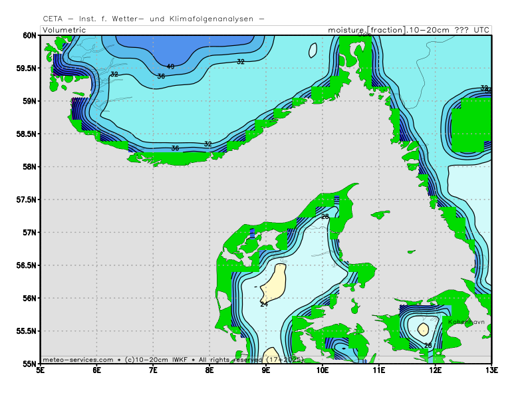Click the white oval near top of map
The height and width of the screenshot is (399, 532).
click(x=313, y=51)
